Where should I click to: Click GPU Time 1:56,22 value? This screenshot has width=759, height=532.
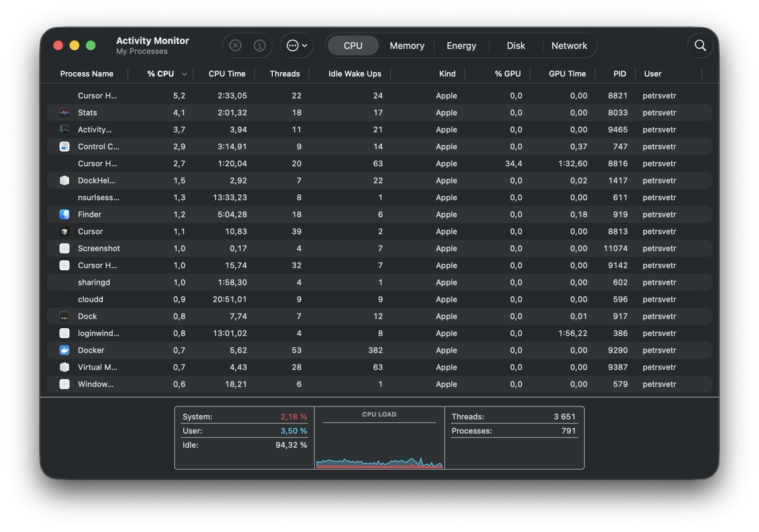(x=572, y=334)
